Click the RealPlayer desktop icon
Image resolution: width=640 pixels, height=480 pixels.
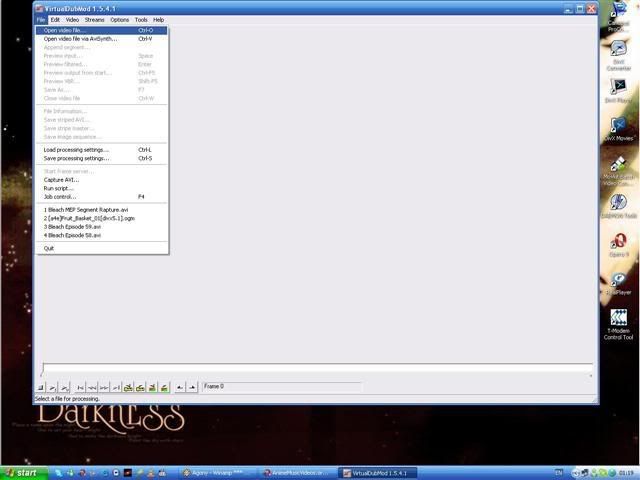click(619, 283)
